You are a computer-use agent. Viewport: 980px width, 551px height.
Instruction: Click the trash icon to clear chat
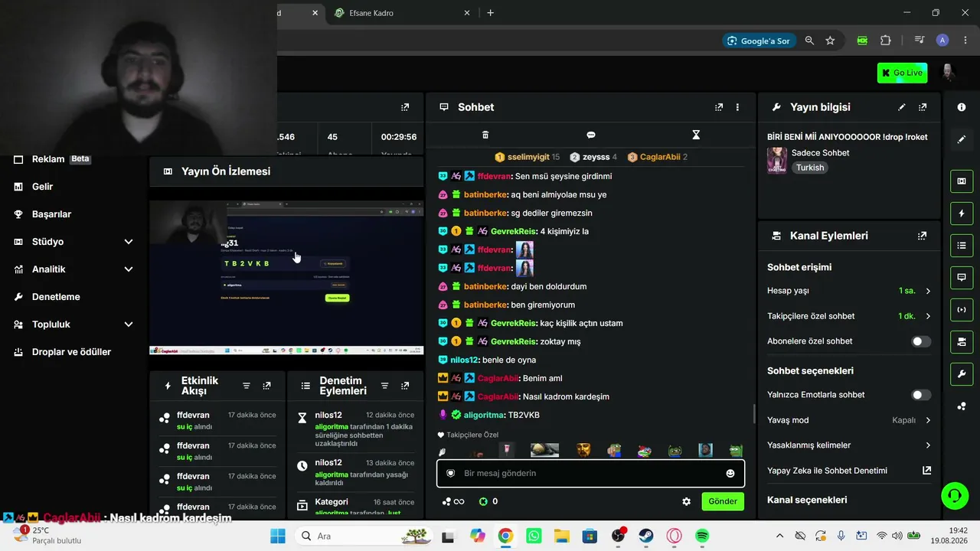pyautogui.click(x=485, y=135)
